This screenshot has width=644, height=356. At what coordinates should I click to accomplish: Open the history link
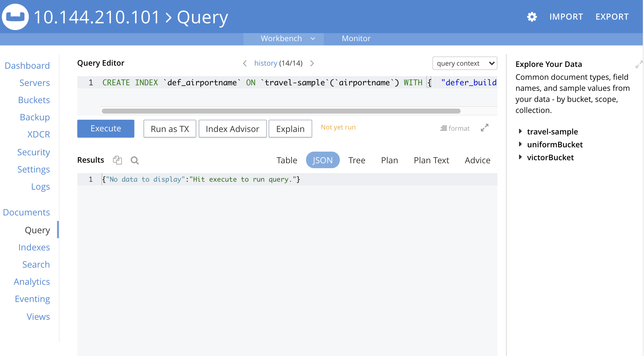(266, 63)
